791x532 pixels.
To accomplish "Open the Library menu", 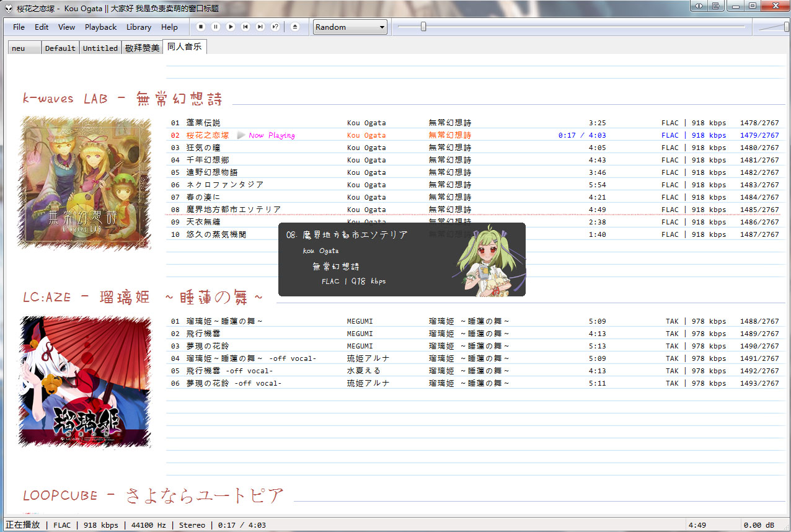I will (138, 27).
